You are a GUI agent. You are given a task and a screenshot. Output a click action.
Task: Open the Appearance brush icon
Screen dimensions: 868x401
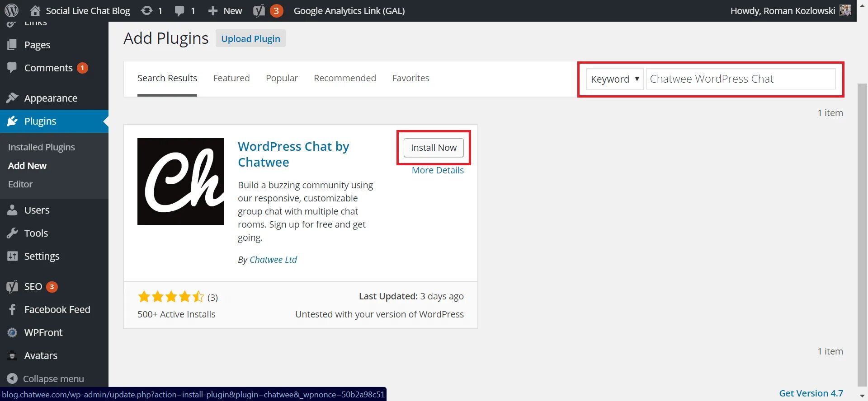point(12,98)
